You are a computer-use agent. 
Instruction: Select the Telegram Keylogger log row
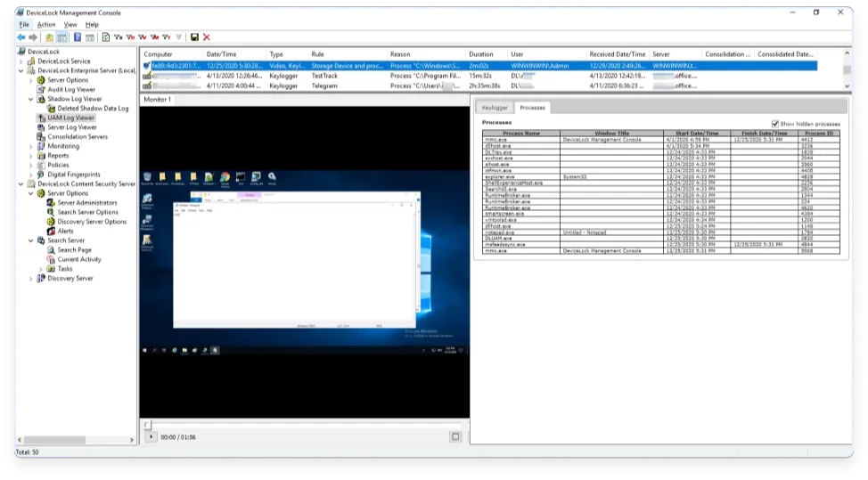(x=479, y=85)
